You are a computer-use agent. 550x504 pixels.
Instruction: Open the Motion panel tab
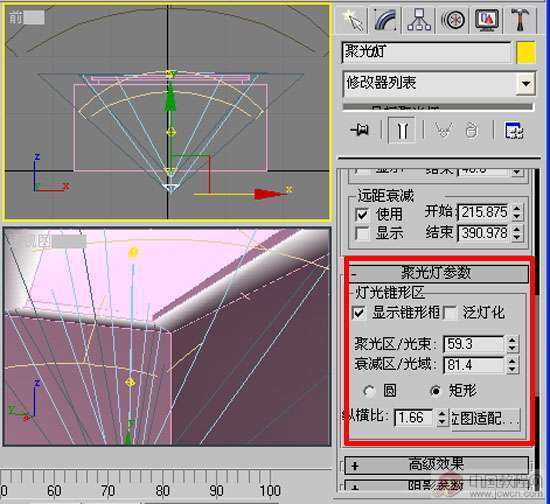pos(453,20)
